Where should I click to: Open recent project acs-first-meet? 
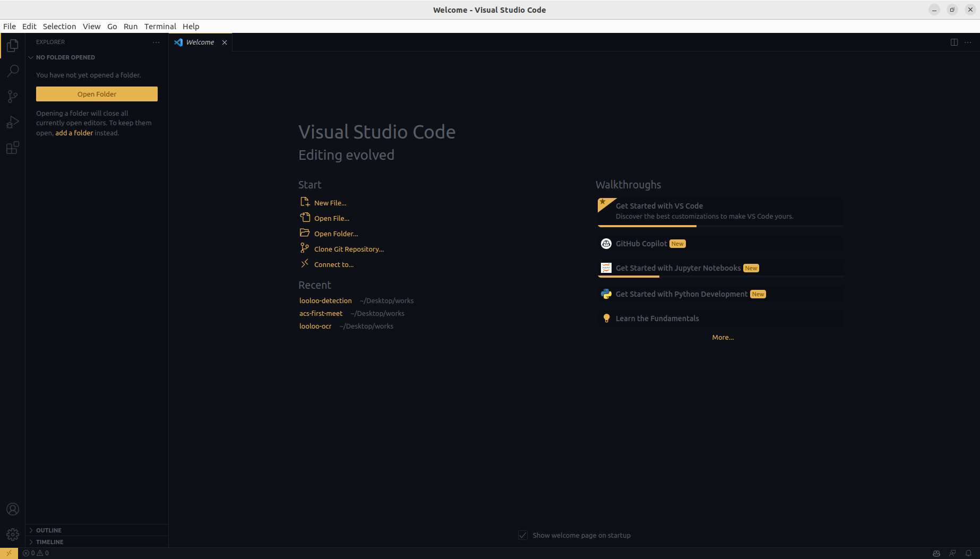tap(321, 313)
